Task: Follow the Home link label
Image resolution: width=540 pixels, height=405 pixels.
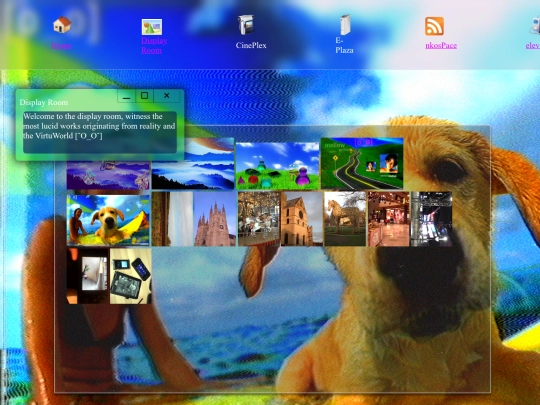Action: click(x=62, y=45)
